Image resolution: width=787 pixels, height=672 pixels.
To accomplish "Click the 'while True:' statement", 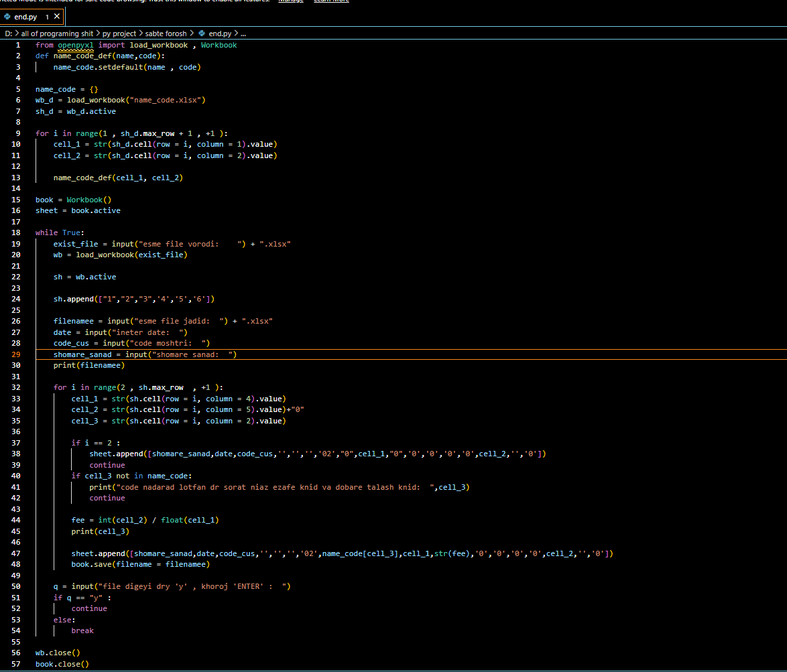I will pos(60,232).
